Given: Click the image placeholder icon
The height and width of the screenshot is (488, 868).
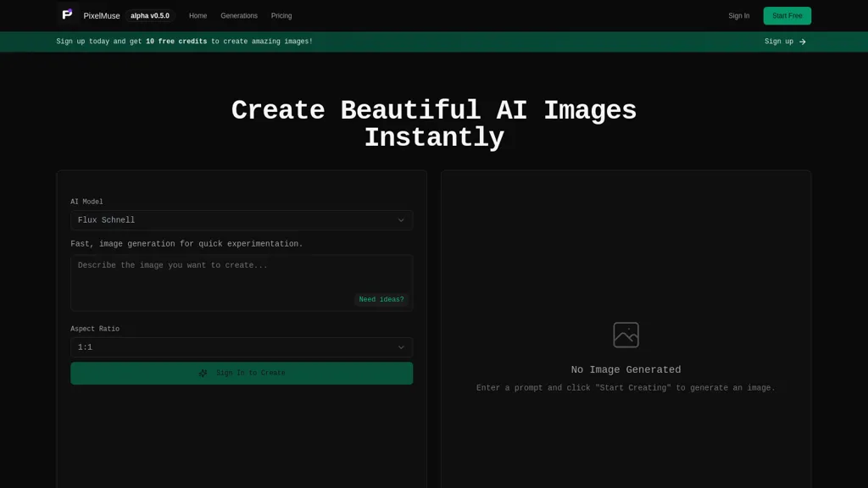Looking at the screenshot, I should point(626,335).
